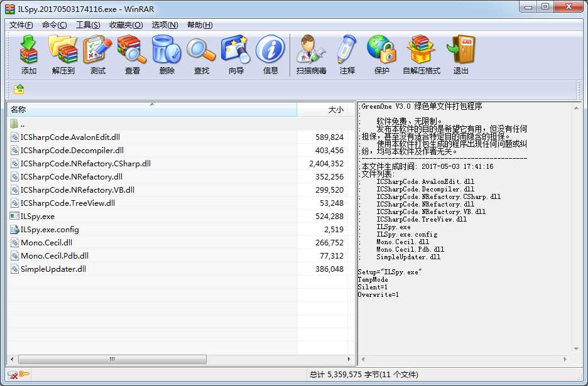This screenshot has height=386, width=588.
Task: Close the WinRAR window
Action: click(x=569, y=7)
